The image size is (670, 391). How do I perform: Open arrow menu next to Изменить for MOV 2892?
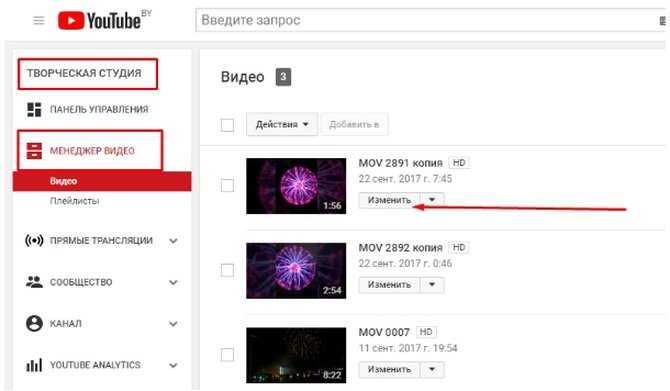click(432, 285)
